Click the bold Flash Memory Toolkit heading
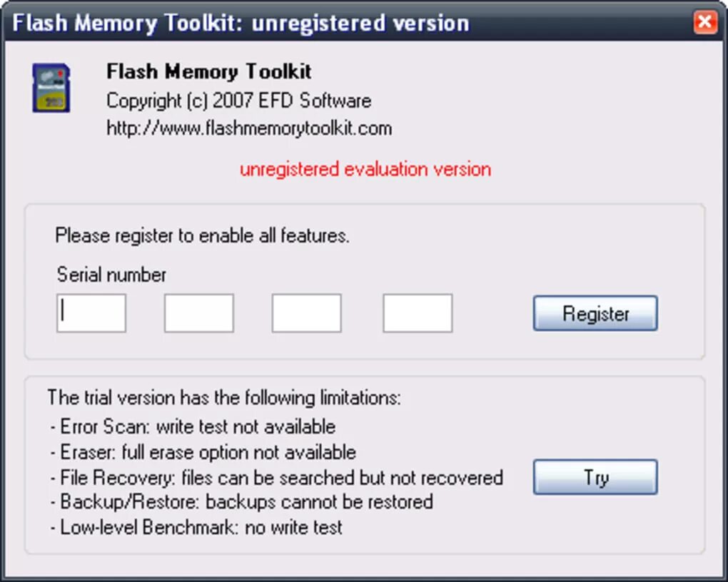 pyautogui.click(x=209, y=71)
